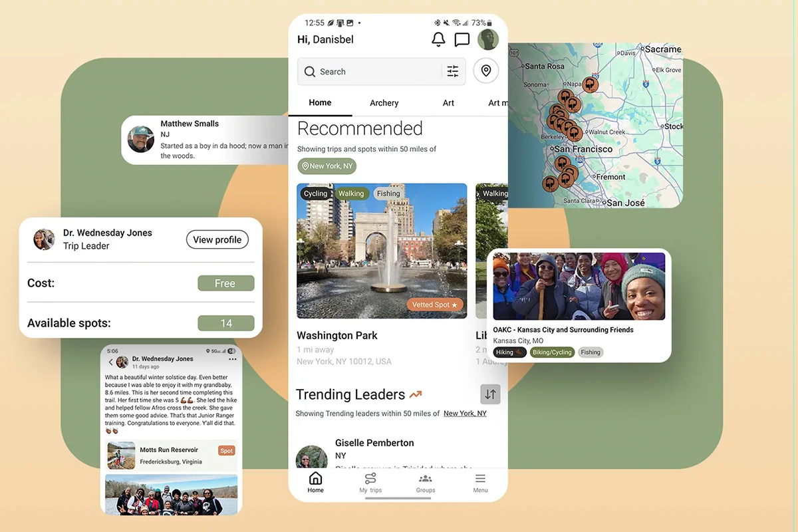The width and height of the screenshot is (798, 532).
Task: Open the group photo in Wednesday Jones post
Action: coord(172,495)
